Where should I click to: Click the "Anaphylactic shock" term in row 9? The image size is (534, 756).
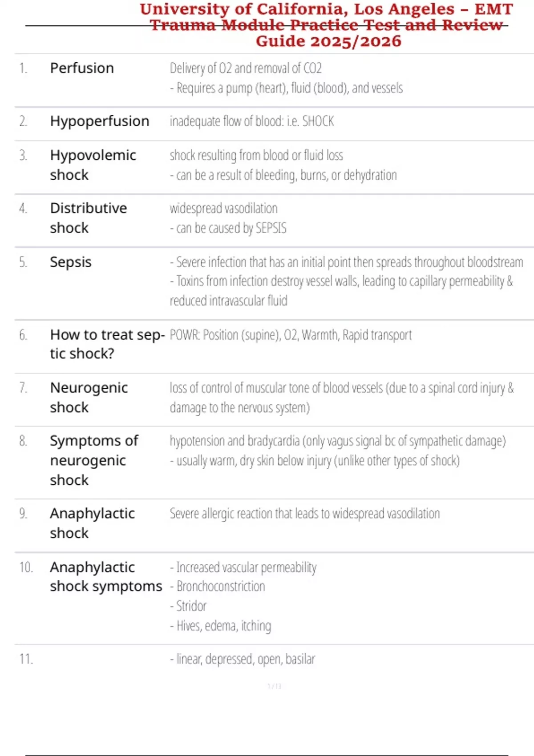pyautogui.click(x=92, y=523)
